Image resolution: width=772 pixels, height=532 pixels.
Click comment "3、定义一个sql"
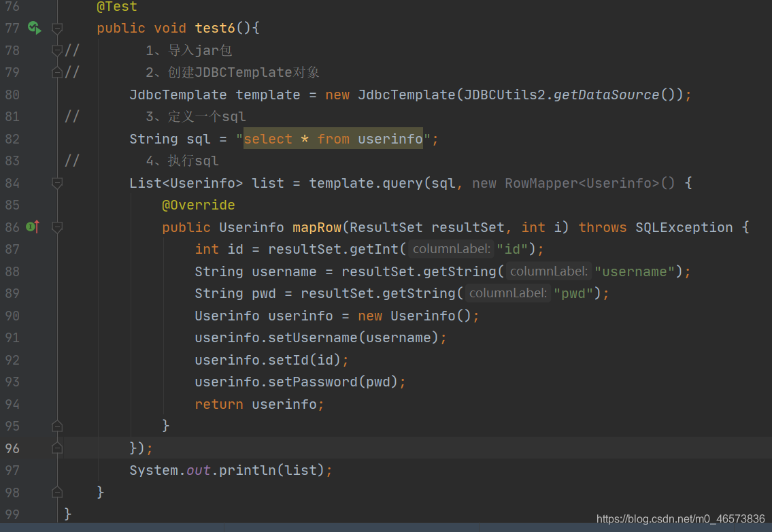click(x=195, y=117)
